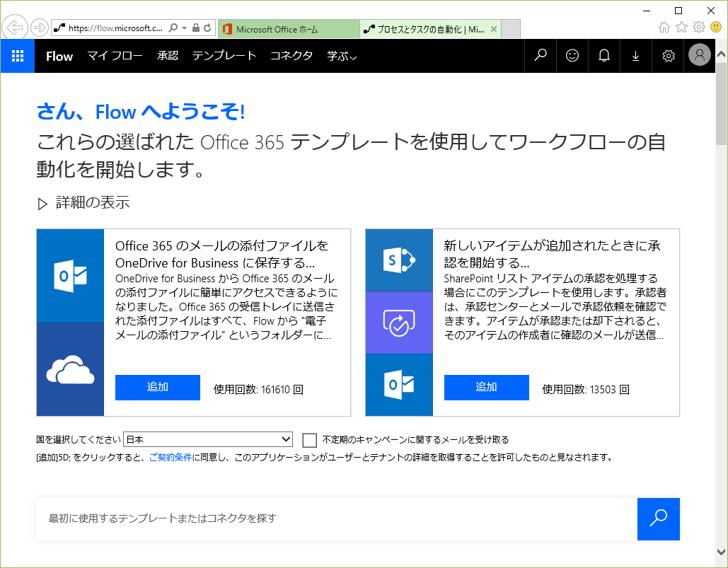Switch to Microsoft Office ホーム tab
The width and height of the screenshot is (728, 568).
[x=289, y=29]
